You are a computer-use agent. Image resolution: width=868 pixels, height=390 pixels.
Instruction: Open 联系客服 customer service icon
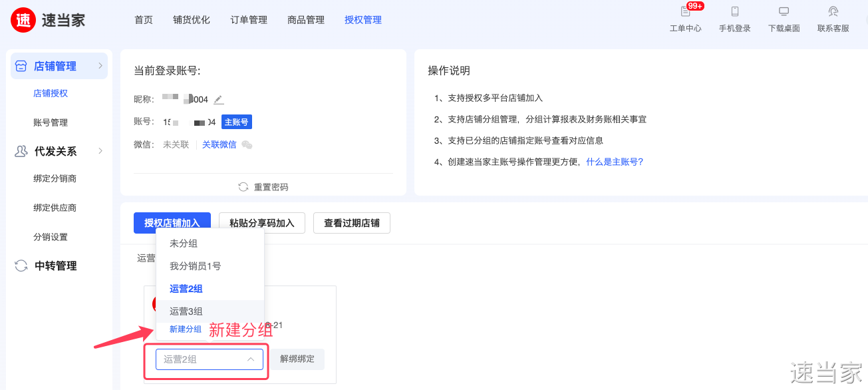click(833, 12)
